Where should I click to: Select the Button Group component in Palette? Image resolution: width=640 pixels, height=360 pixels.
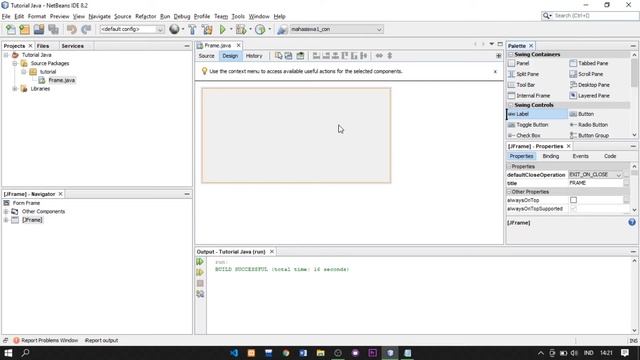point(589,135)
